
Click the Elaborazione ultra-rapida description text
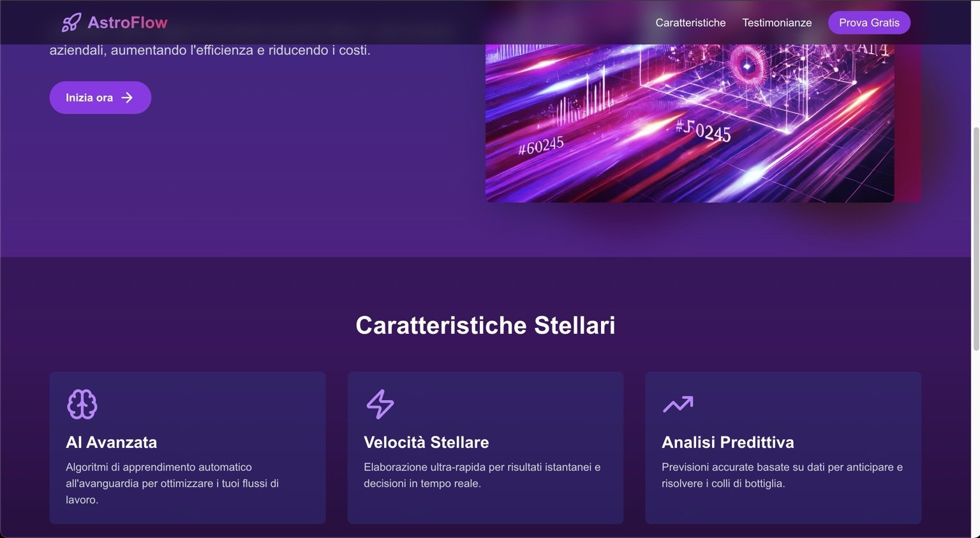(x=482, y=475)
